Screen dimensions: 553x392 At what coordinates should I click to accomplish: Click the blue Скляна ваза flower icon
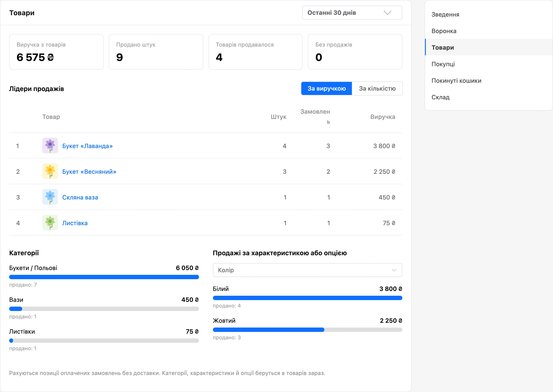pyautogui.click(x=50, y=197)
